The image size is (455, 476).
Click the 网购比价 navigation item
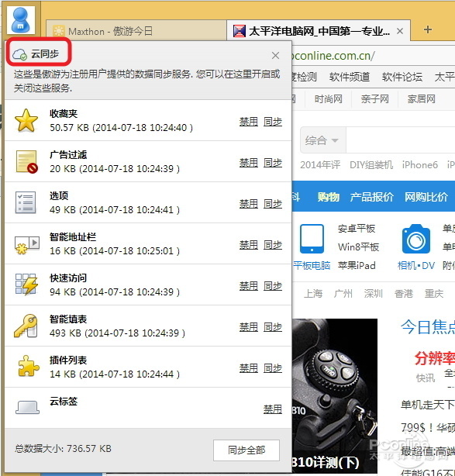426,197
